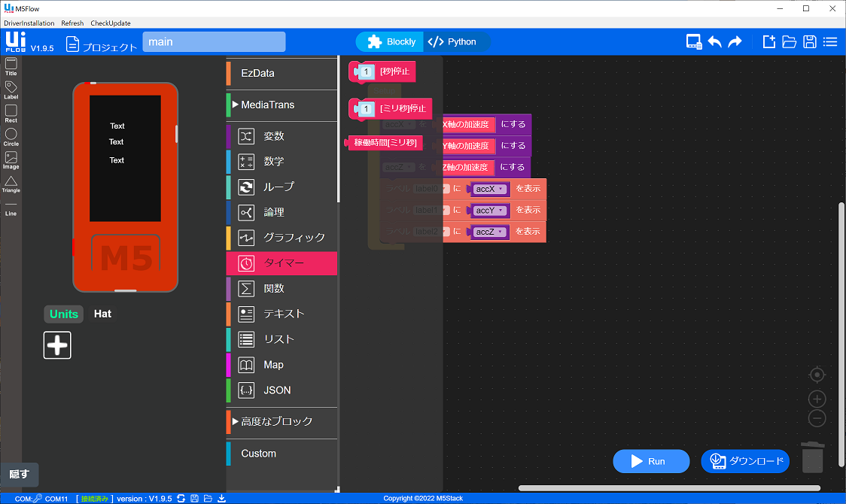
Task: Open the JSON block category
Action: click(281, 390)
